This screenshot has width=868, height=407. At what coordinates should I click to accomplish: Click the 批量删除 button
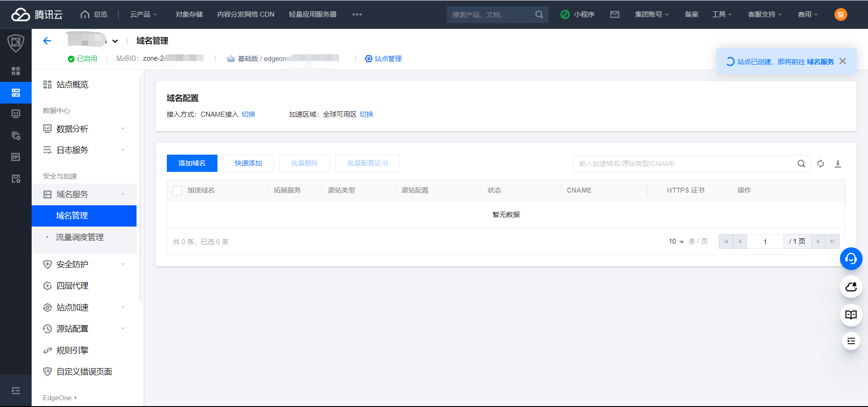click(305, 163)
